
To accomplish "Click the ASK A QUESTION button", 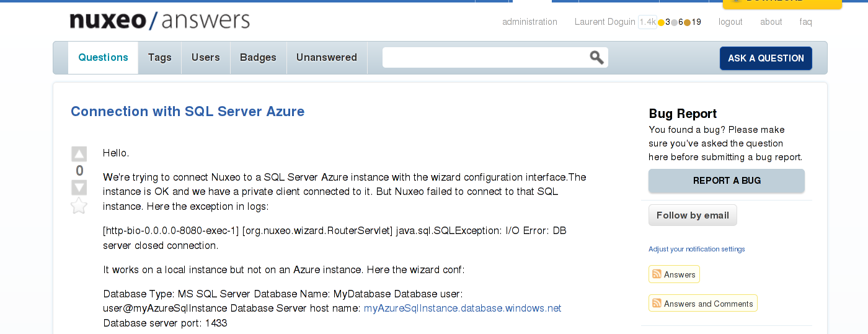I will [x=766, y=58].
